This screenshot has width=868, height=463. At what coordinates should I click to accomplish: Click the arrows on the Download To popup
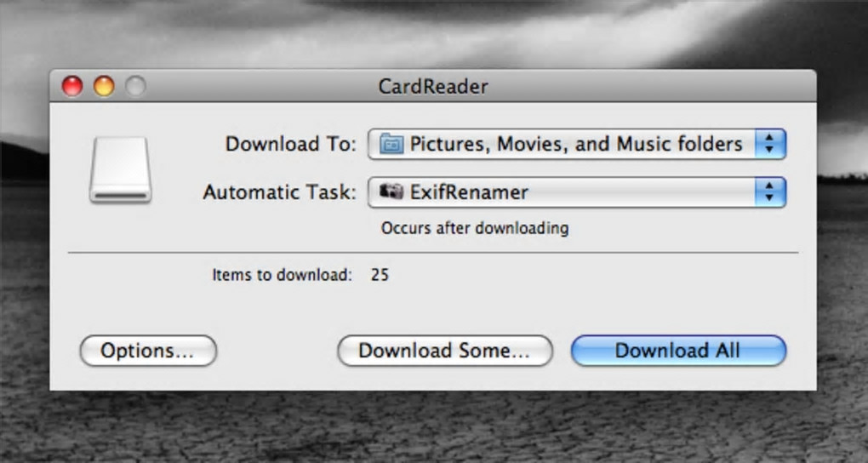(769, 144)
